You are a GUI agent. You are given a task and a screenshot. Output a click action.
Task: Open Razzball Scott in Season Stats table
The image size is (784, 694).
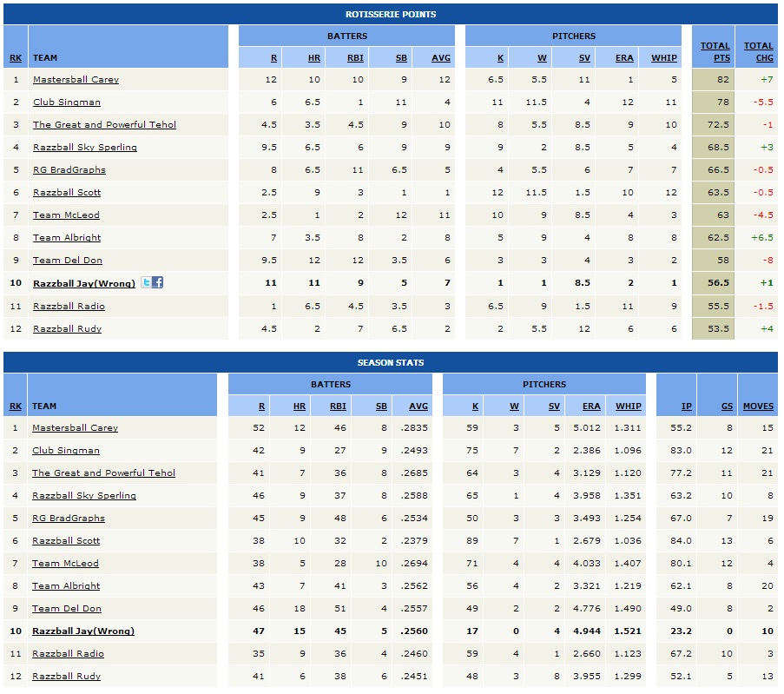pyautogui.click(x=66, y=540)
